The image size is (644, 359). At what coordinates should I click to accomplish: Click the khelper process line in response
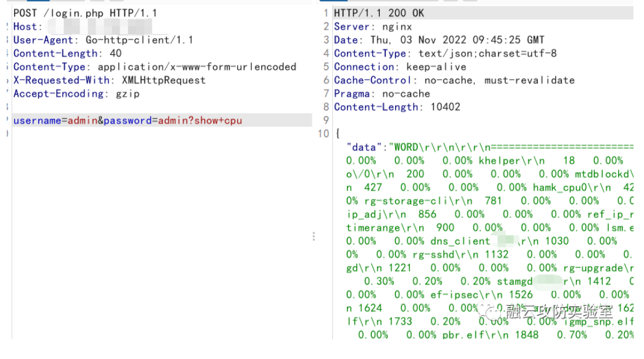tap(485, 161)
